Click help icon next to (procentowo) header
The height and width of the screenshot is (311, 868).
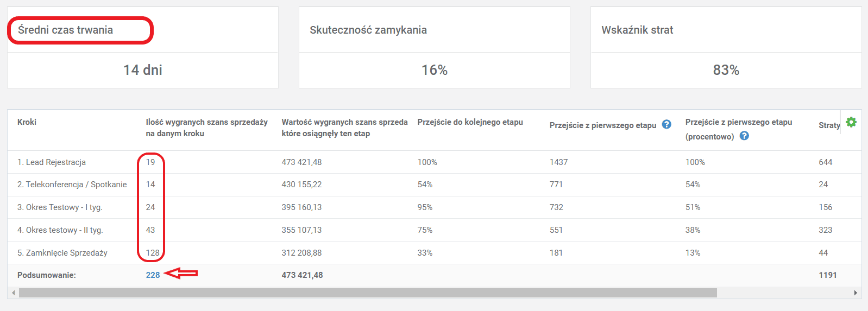[x=744, y=136]
